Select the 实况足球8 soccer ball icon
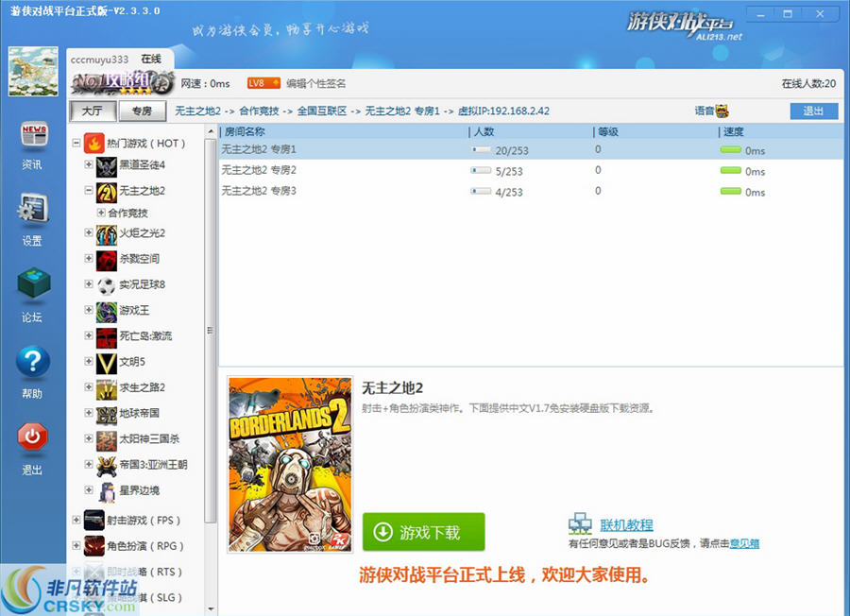850x616 pixels. [x=106, y=285]
